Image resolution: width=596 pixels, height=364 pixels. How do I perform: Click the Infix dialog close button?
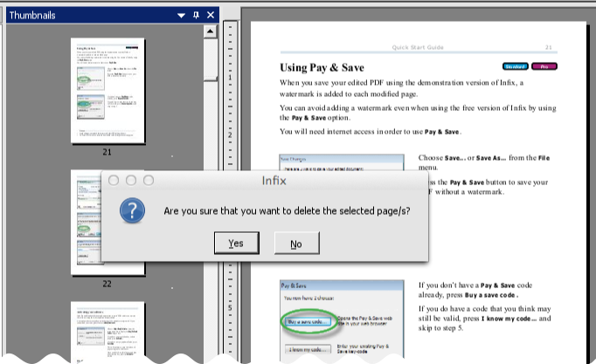[x=114, y=180]
